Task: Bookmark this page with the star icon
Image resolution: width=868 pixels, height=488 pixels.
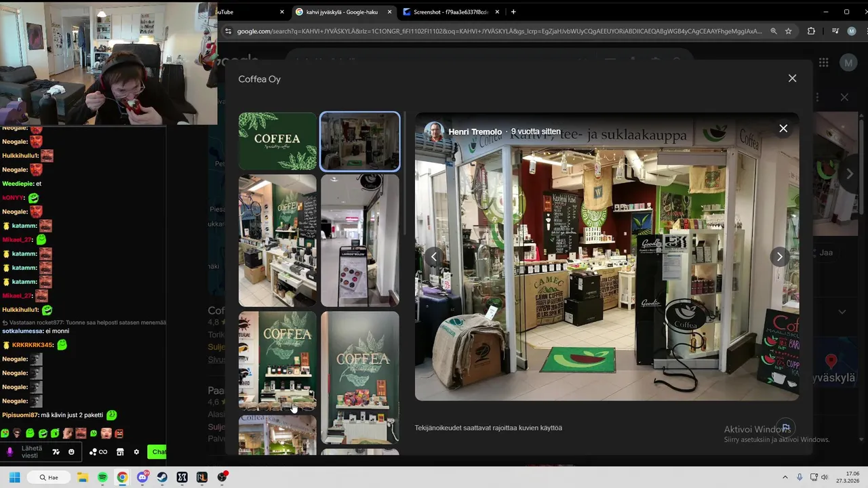Action: tap(789, 31)
